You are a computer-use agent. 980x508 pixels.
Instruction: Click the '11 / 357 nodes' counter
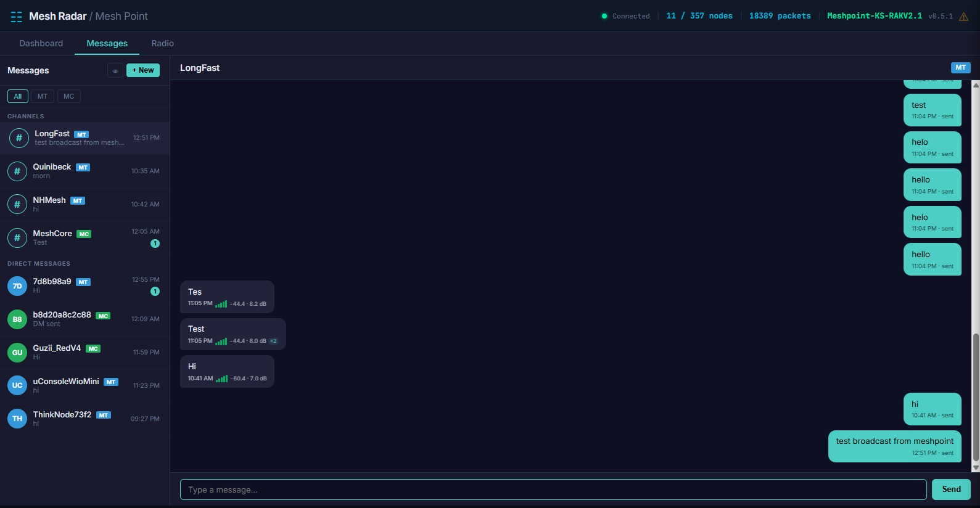699,16
